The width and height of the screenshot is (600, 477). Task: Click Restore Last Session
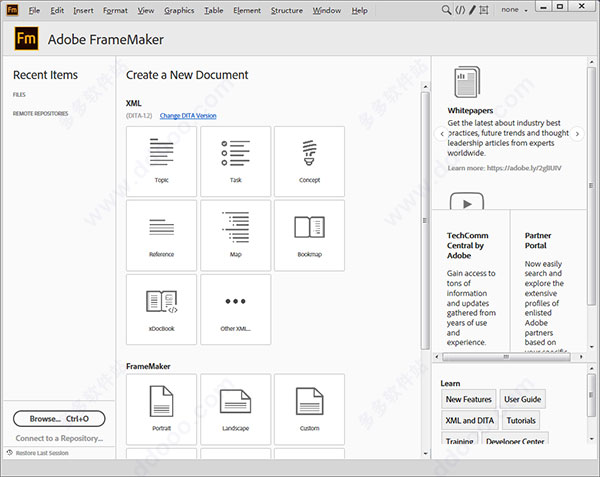[42, 453]
